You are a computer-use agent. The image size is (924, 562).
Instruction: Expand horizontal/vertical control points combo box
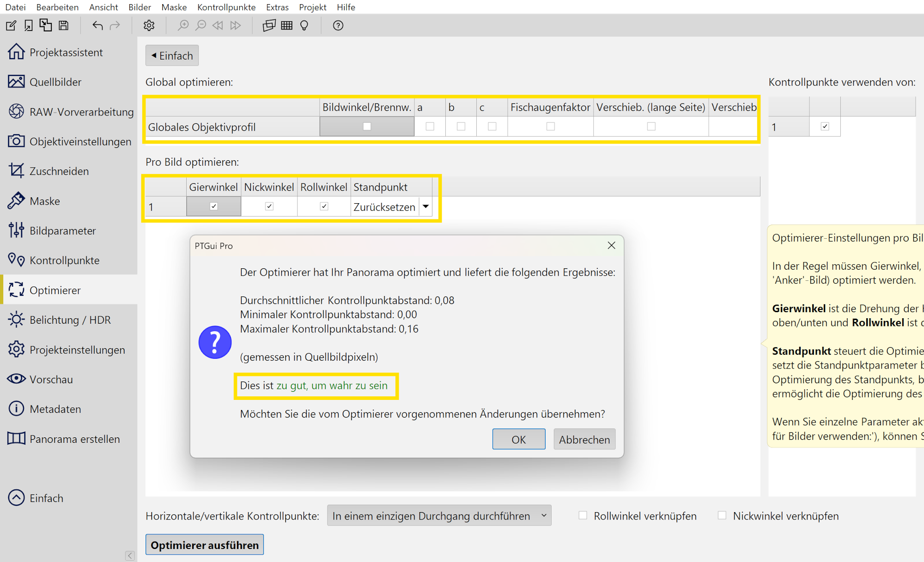(439, 516)
